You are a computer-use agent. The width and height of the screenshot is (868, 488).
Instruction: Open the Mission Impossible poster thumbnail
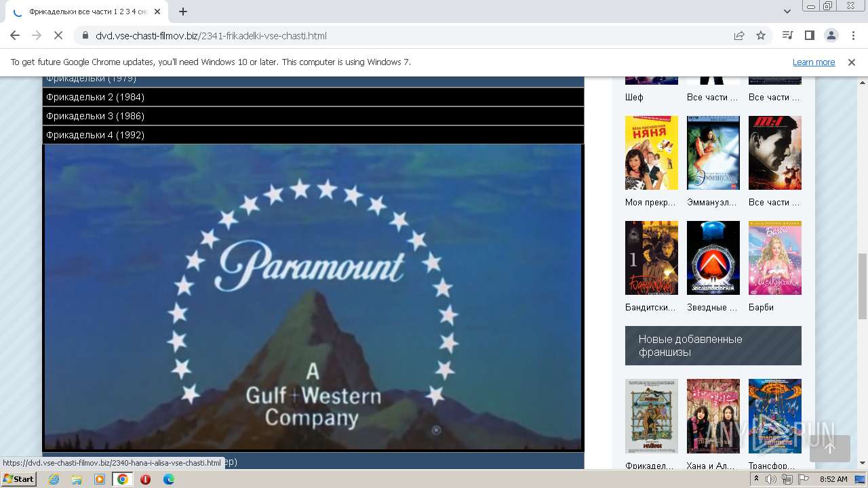point(774,152)
